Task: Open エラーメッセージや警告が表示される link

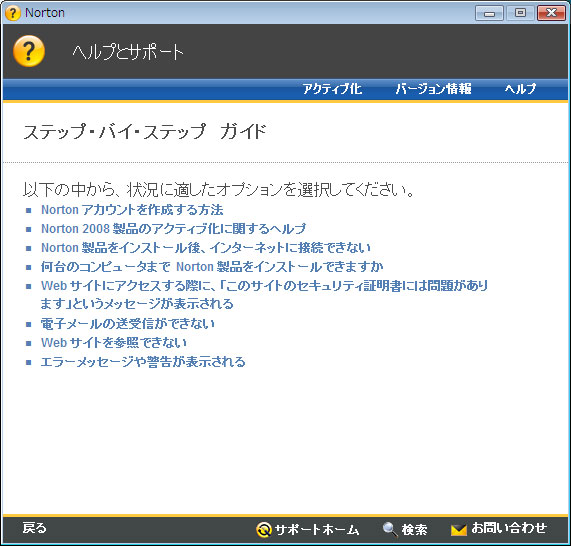Action: pos(143,362)
